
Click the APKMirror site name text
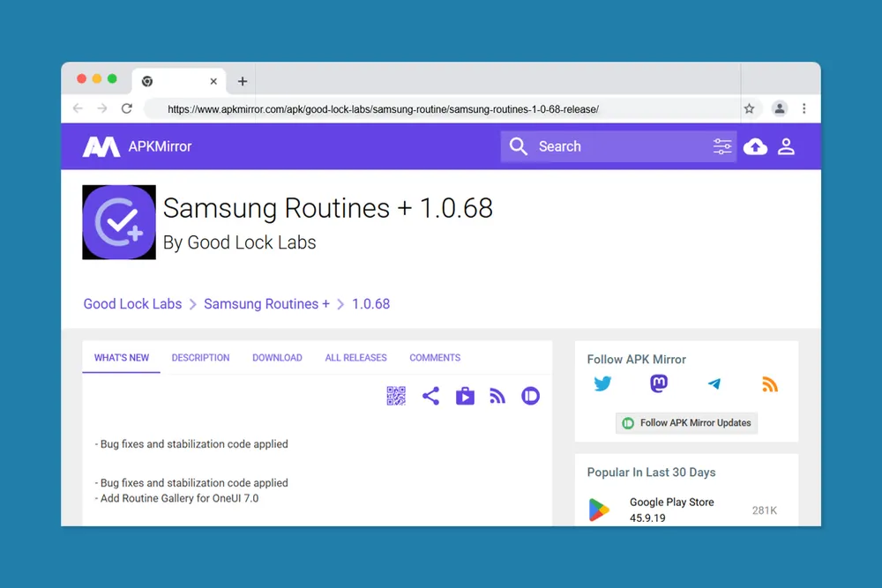[x=160, y=146]
